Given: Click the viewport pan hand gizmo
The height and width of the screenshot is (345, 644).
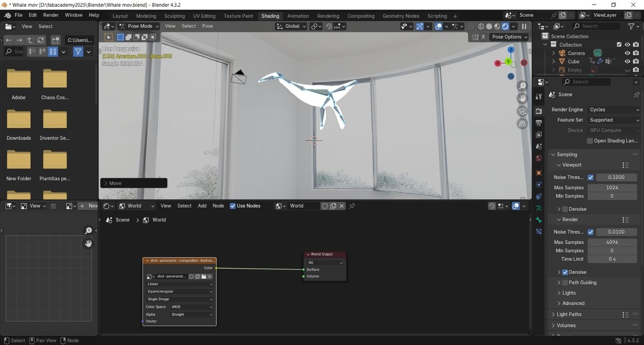Looking at the screenshot, I should [x=522, y=98].
